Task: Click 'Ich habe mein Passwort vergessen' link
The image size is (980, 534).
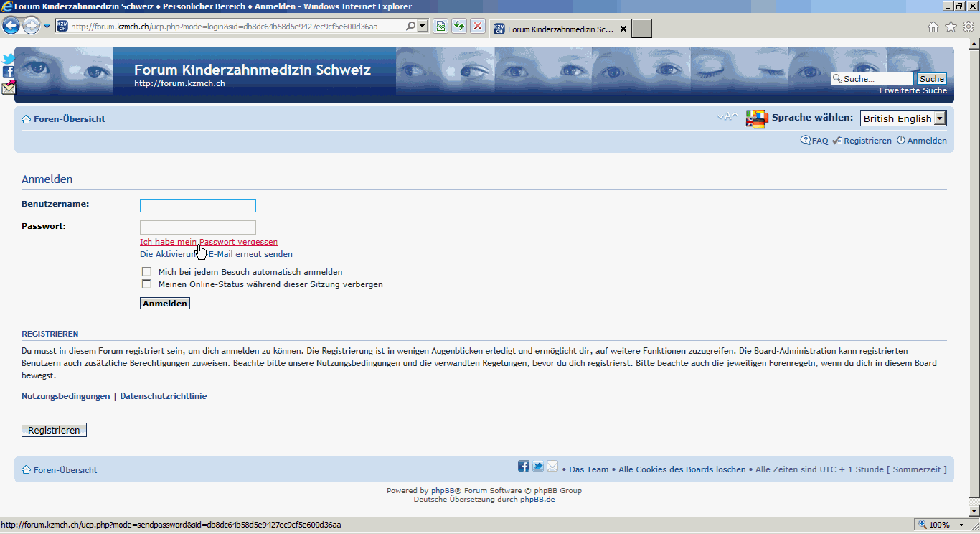Action: [209, 242]
